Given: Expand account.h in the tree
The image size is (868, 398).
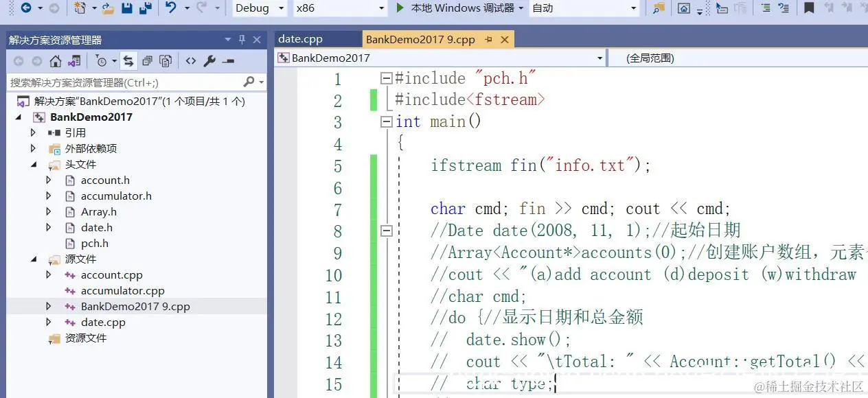Looking at the screenshot, I should pyautogui.click(x=49, y=180).
